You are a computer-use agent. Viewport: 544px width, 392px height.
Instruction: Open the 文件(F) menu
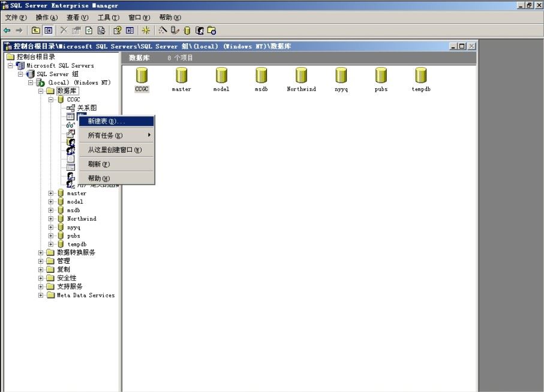pos(16,17)
